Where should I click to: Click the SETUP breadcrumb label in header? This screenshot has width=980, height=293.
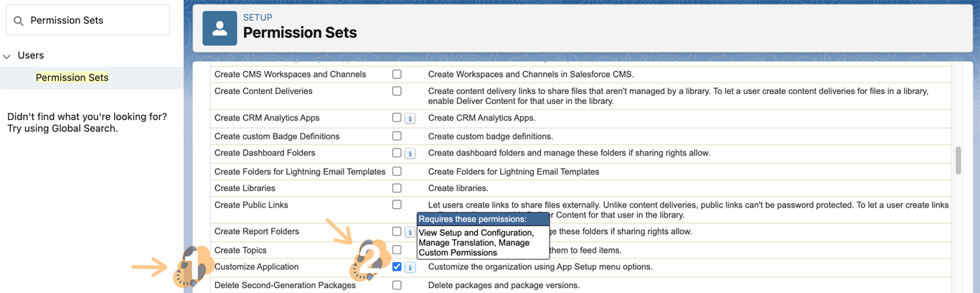click(258, 17)
